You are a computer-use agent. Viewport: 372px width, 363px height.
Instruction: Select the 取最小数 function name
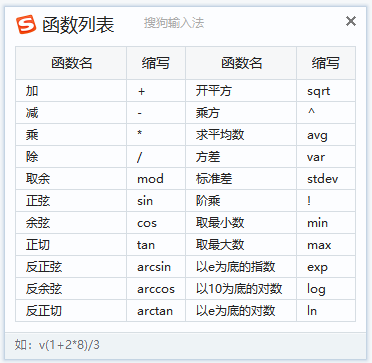(220, 223)
